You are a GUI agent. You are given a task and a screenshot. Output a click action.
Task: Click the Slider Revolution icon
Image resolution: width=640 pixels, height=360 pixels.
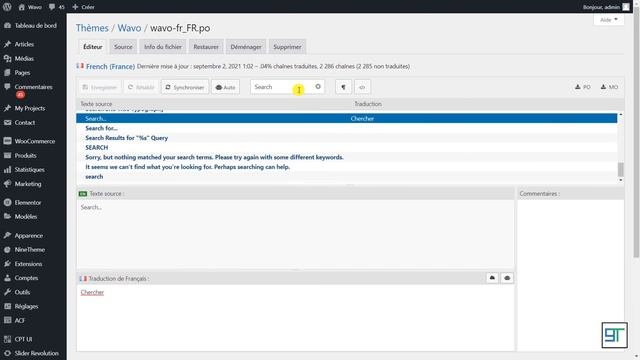[x=7, y=353]
